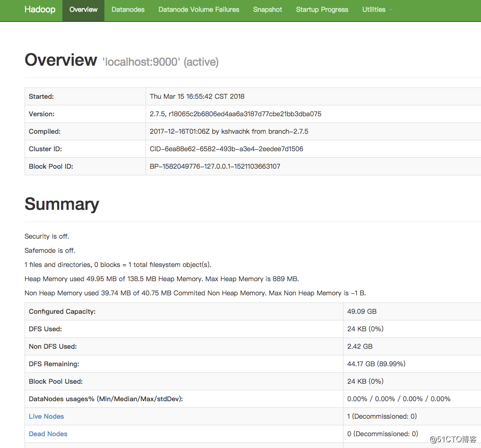
Task: Click 'DataNodes usages% (Min/Median/Max/stdDev):' label
Action: (x=106, y=399)
